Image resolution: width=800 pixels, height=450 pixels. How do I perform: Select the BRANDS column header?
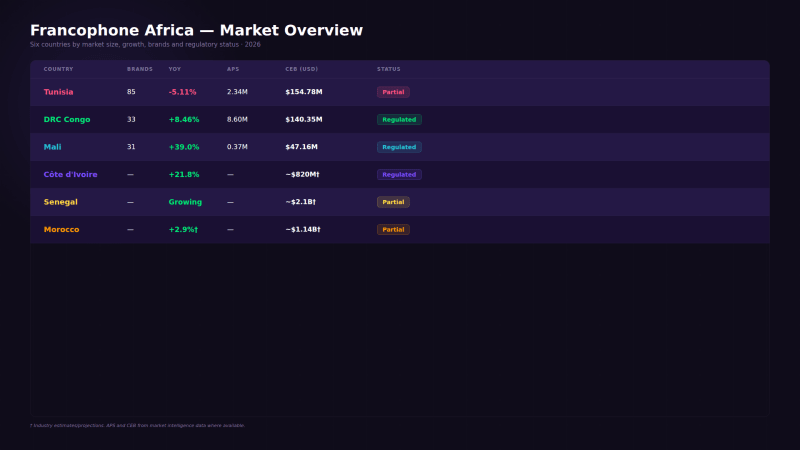140,69
